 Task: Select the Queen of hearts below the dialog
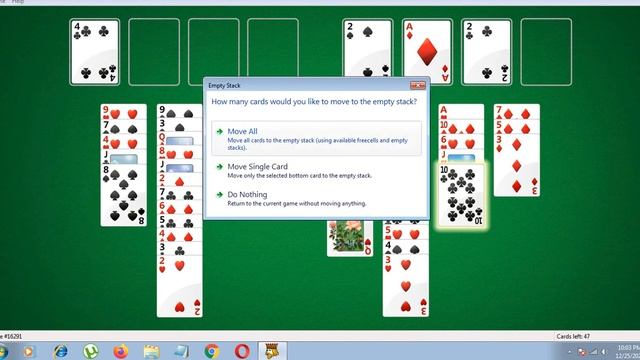[350, 238]
